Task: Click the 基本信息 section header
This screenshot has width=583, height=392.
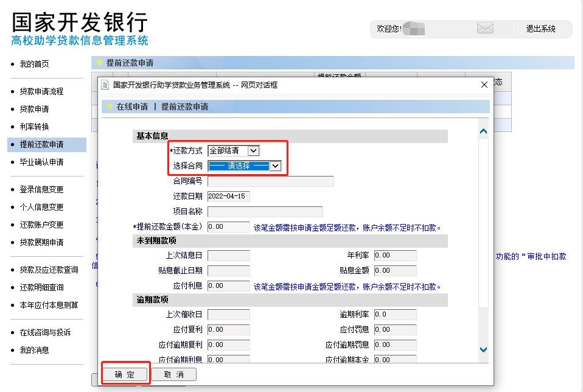Action: (x=290, y=136)
